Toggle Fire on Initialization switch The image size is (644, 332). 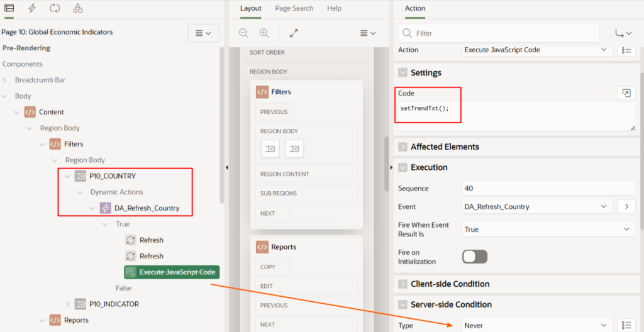click(475, 257)
